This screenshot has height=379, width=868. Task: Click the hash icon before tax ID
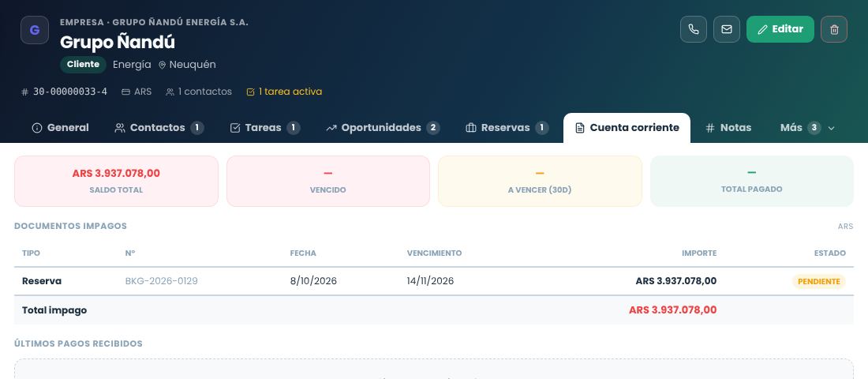coord(24,92)
